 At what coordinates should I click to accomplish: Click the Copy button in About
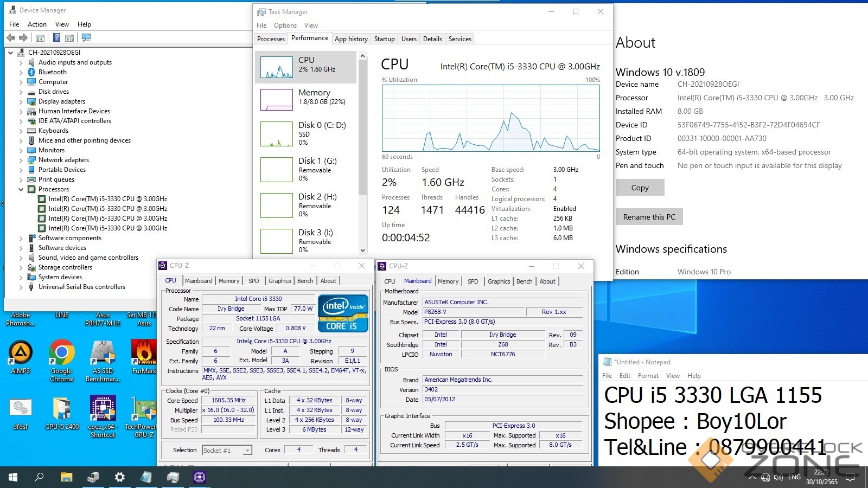coord(640,188)
